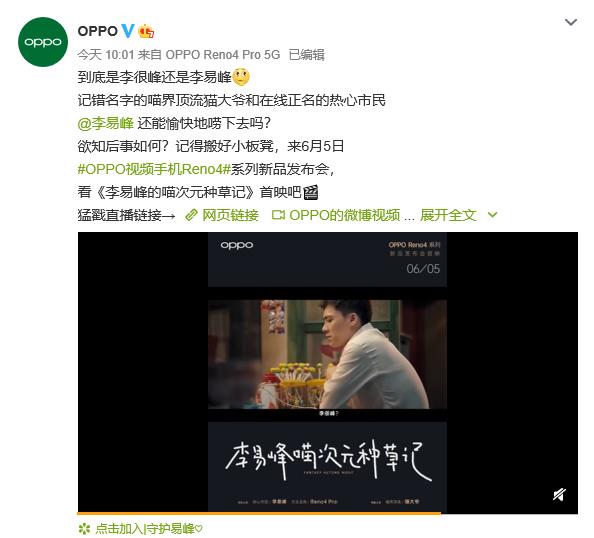Open the OPPO green avatar profile picture
Image resolution: width=594 pixels, height=538 pixels.
pyautogui.click(x=43, y=42)
